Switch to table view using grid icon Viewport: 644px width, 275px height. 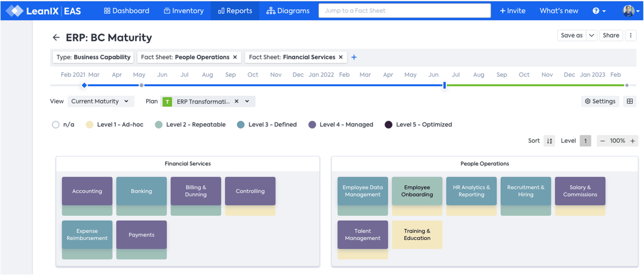click(630, 102)
